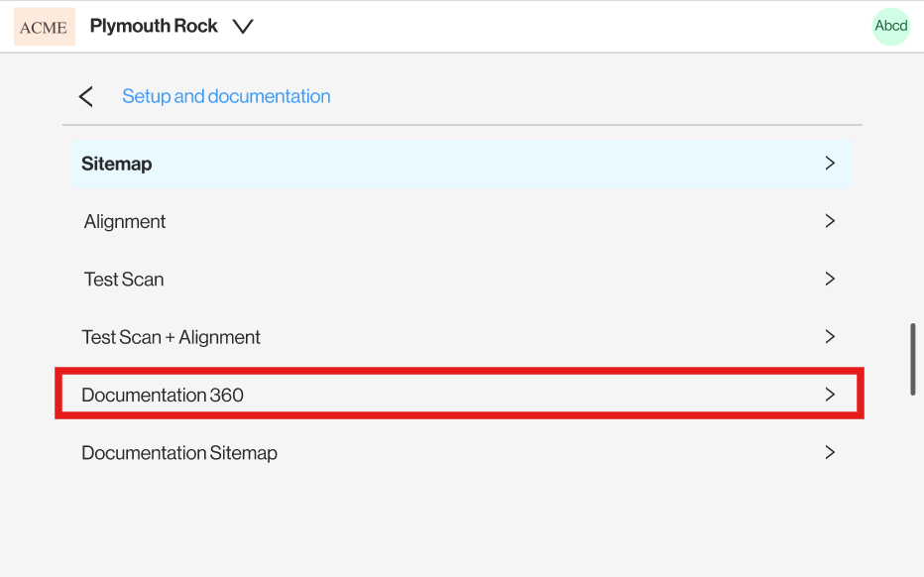The image size is (924, 577).
Task: Open the Setup and documentation link
Action: tap(226, 96)
